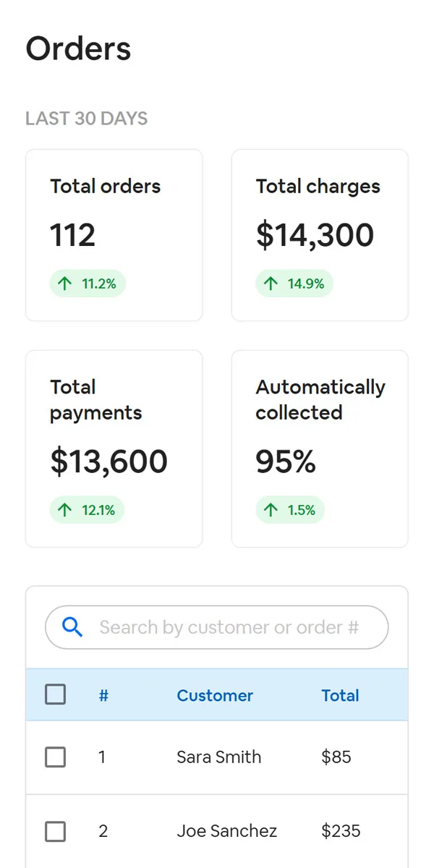This screenshot has height=868, width=434.
Task: Click the $235 total for order 2
Action: (x=341, y=831)
